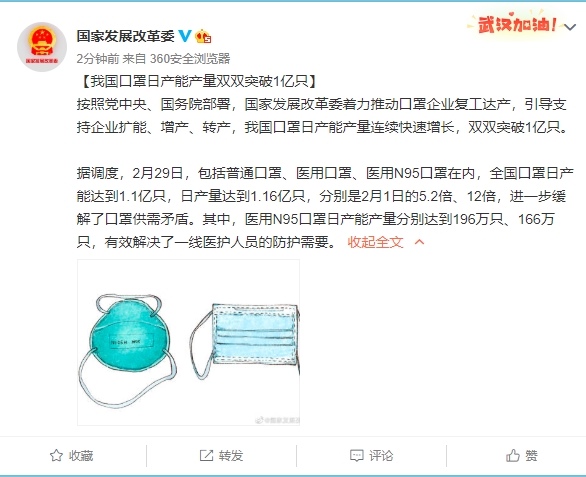Open the 国家发展改革委 profile avatar
Image resolution: width=586 pixels, height=477 pixels.
(x=42, y=47)
